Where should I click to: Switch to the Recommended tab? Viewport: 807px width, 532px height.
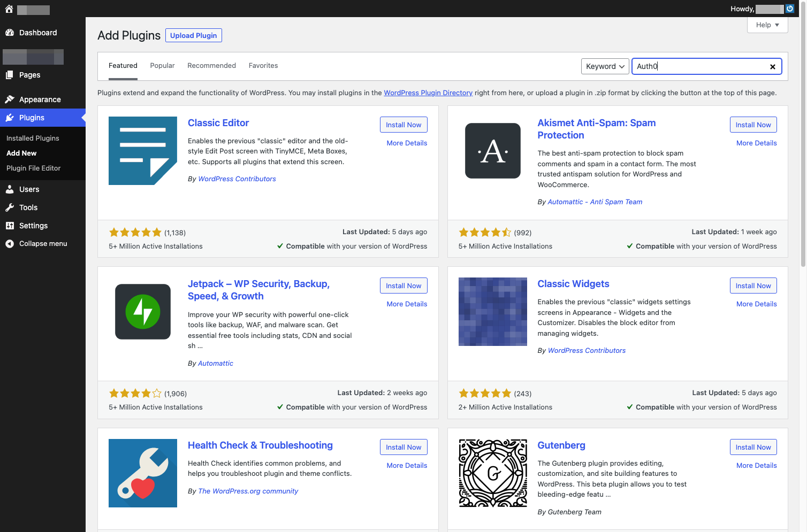click(x=211, y=66)
